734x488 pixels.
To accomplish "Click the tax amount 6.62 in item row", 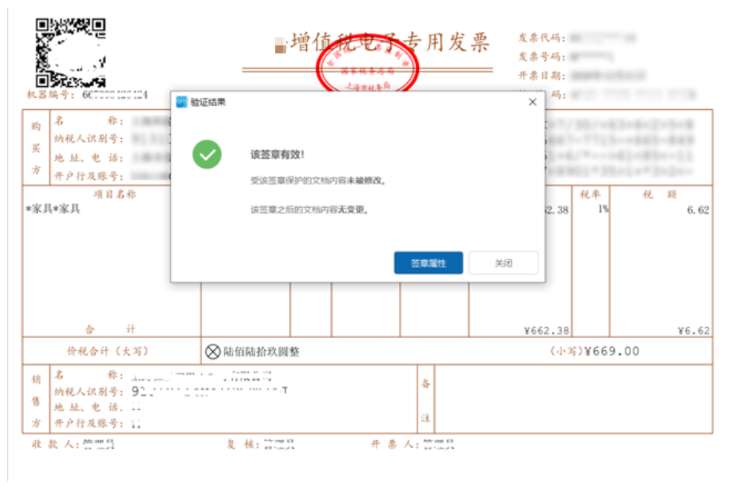I will (698, 210).
